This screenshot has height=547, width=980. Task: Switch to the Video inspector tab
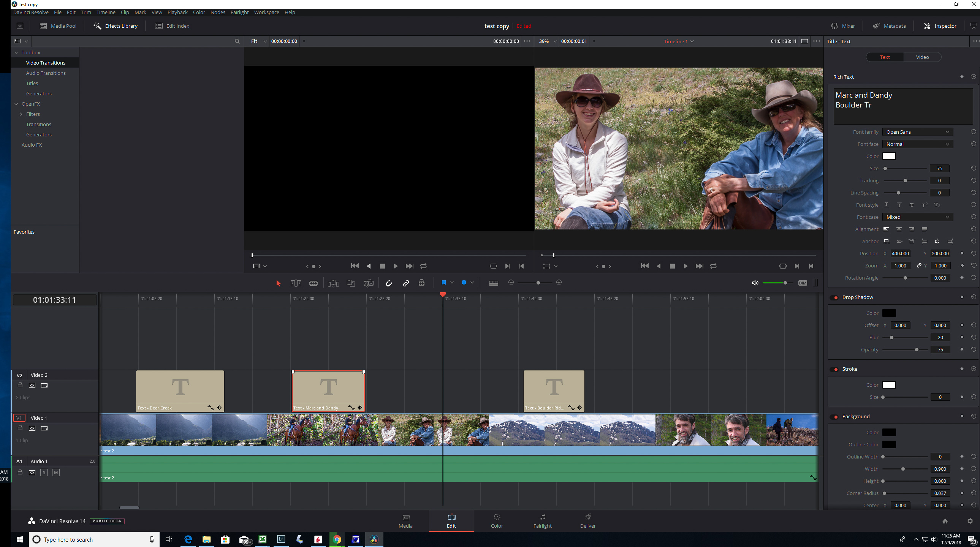click(x=922, y=57)
